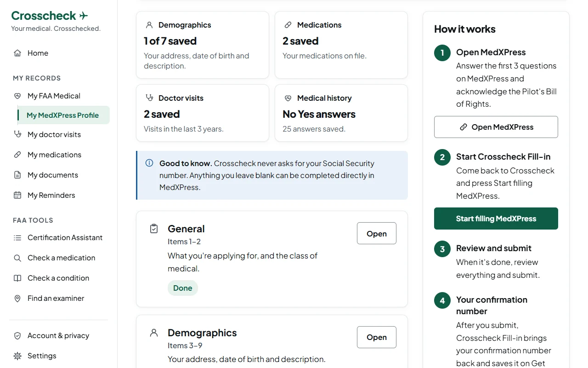The width and height of the screenshot is (588, 368).
Task: Click the 'Start Crosscheck Fill-in' step title
Action: (503, 157)
